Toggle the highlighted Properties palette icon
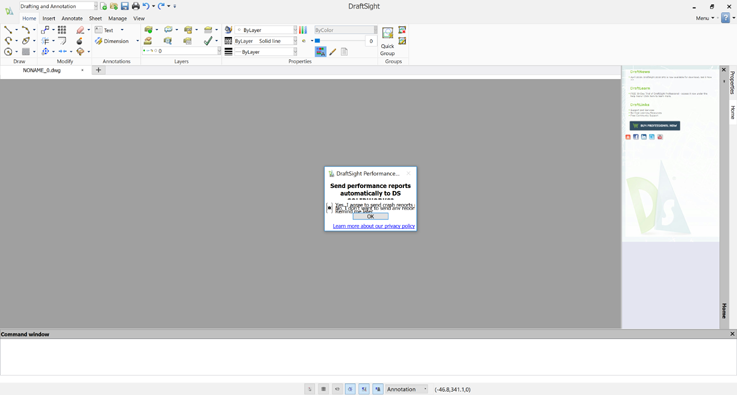Screen dimensions: 737x395 [x=321, y=52]
